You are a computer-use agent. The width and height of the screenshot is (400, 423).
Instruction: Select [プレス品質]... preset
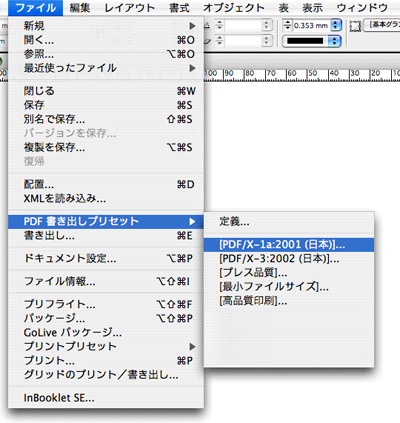coord(289,273)
